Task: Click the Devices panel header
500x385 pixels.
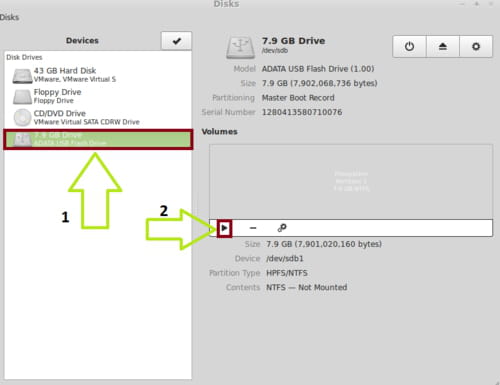Action: tap(82, 41)
